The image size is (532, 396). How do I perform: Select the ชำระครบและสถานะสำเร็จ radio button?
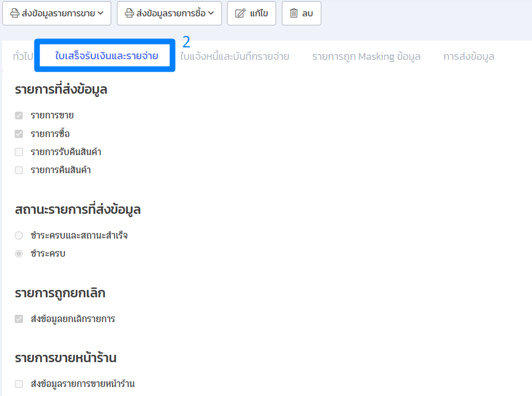click(18, 235)
